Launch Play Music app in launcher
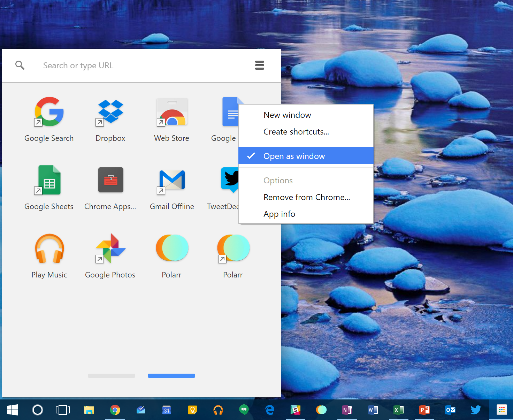 [x=49, y=248]
